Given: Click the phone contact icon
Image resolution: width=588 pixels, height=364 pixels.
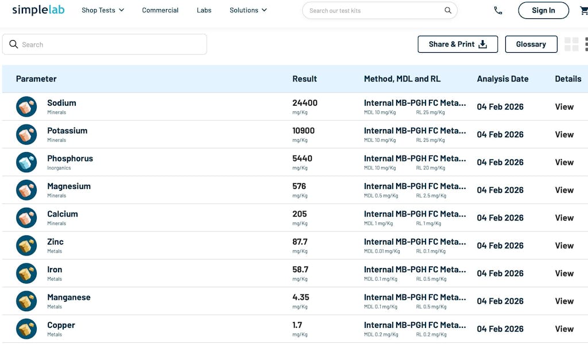Looking at the screenshot, I should click(x=498, y=10).
